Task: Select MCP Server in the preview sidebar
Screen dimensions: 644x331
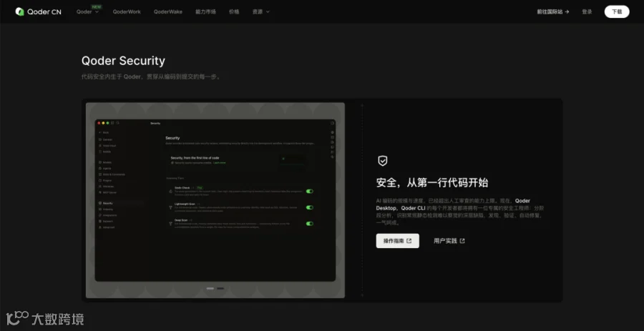Action: [x=107, y=192]
